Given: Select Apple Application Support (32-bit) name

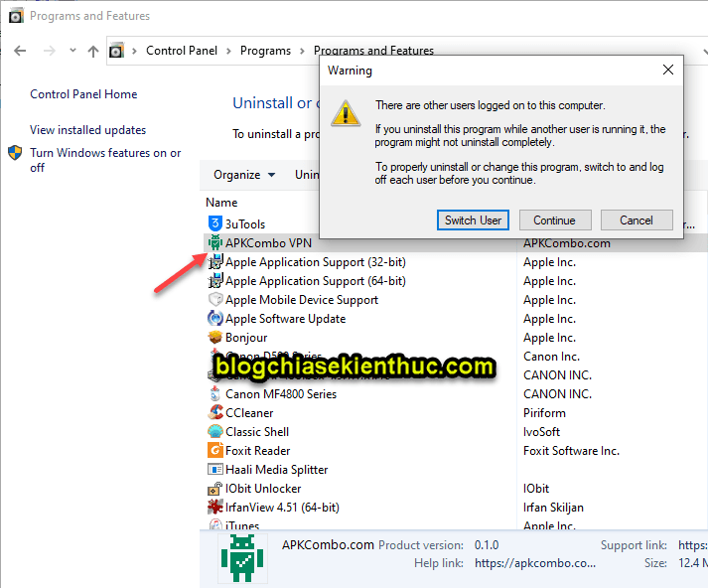Looking at the screenshot, I should pyautogui.click(x=316, y=262).
